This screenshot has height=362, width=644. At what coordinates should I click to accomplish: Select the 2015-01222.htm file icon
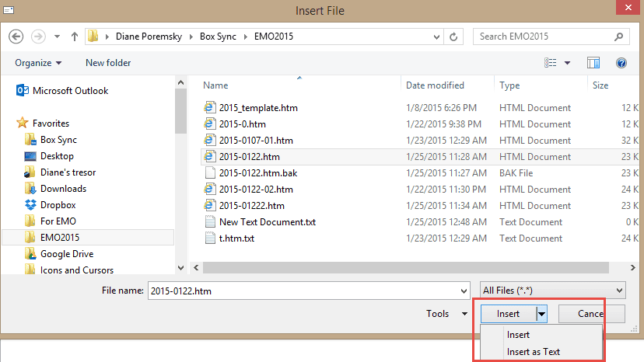[x=210, y=206]
